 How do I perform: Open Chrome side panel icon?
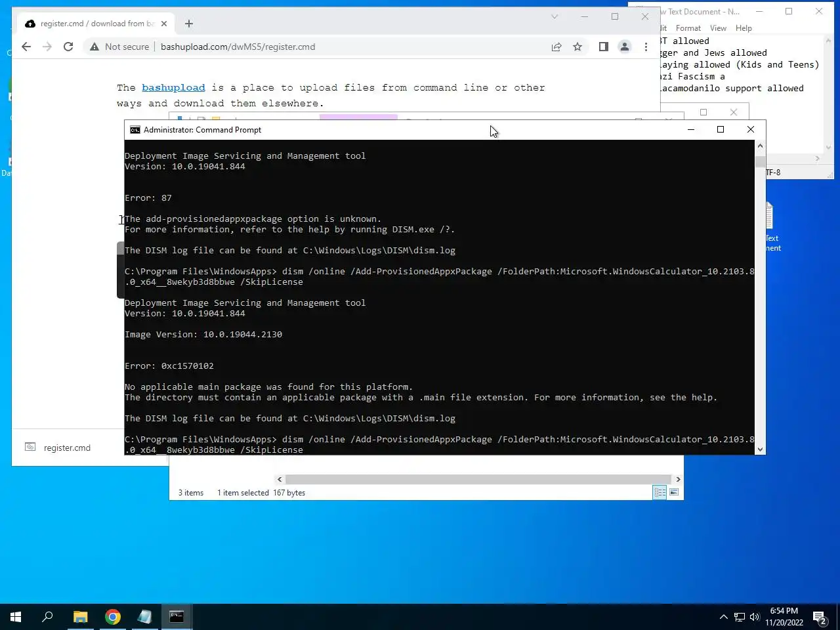pyautogui.click(x=604, y=47)
